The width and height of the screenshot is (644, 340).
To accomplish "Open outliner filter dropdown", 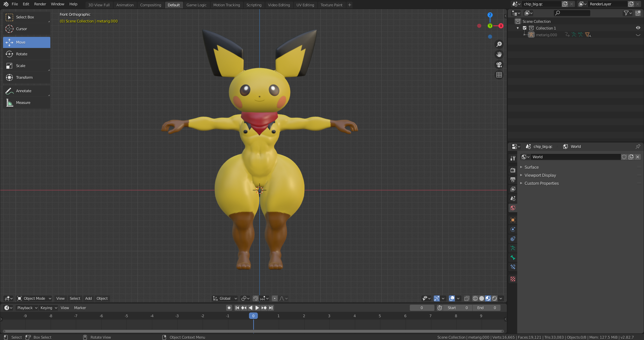I will [x=628, y=13].
